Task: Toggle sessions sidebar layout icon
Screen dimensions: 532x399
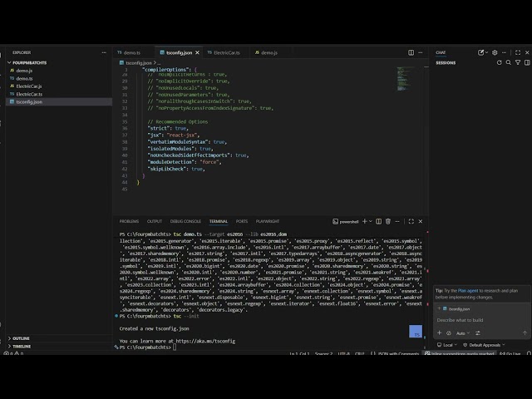Action: point(527,62)
